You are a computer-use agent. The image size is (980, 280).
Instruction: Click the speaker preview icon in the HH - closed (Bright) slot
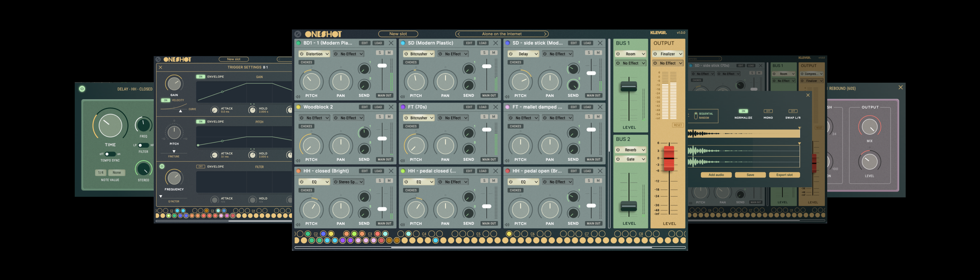(x=298, y=225)
